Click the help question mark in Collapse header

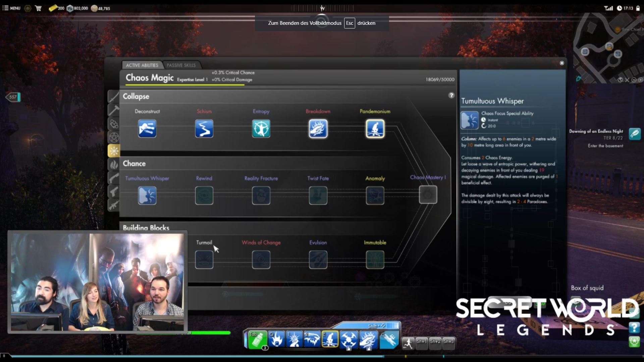pyautogui.click(x=451, y=96)
